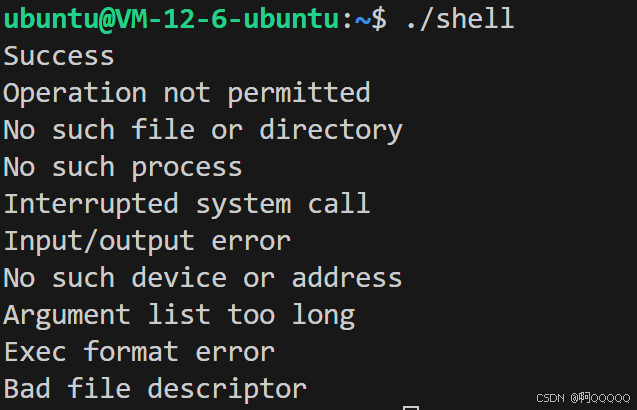Click the 'No such device or address' line
Screen dimensions: 637x410
tap(203, 278)
